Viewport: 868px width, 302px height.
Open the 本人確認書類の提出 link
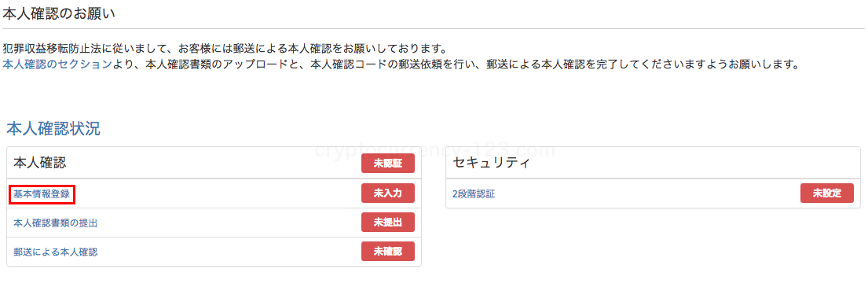click(x=56, y=223)
